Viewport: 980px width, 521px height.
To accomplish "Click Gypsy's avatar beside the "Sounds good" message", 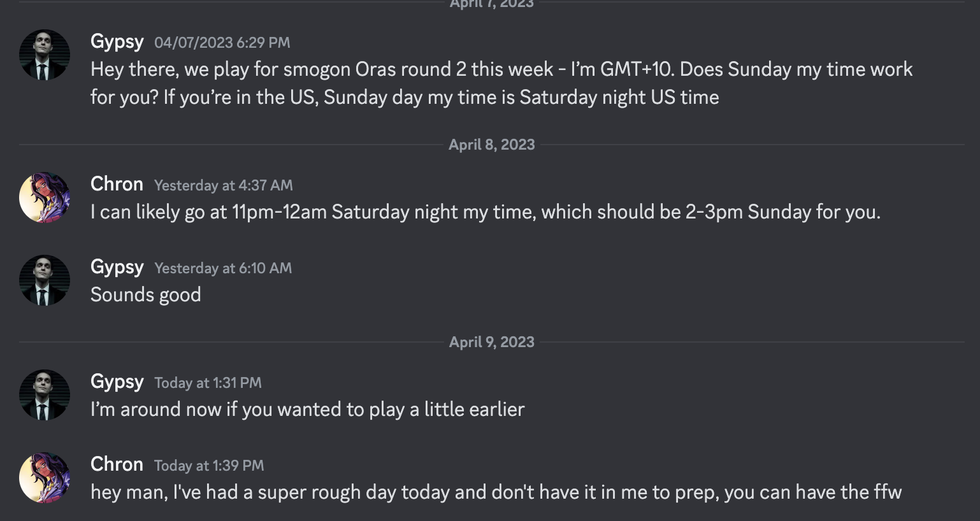I will pyautogui.click(x=45, y=280).
